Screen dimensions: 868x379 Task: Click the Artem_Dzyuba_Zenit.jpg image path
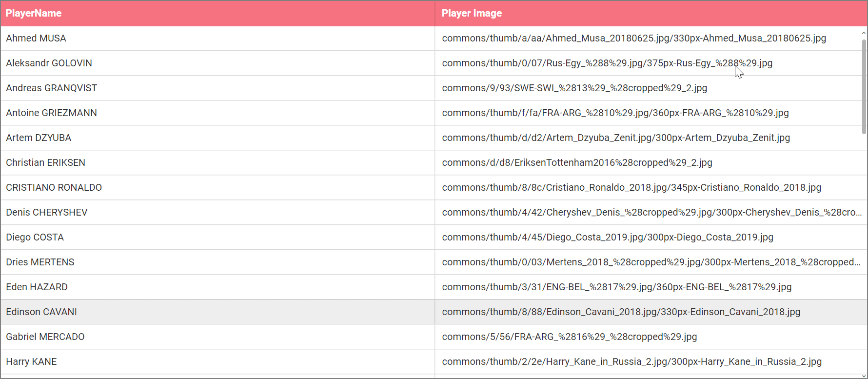pyautogui.click(x=616, y=138)
